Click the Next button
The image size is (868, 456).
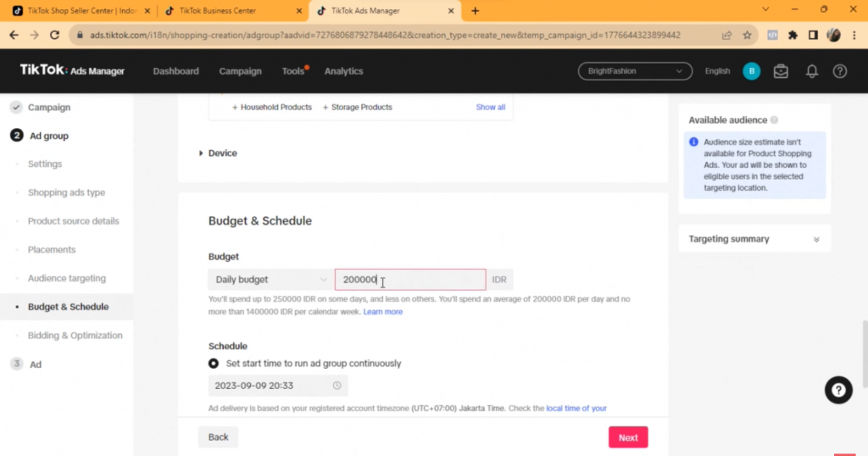point(628,437)
